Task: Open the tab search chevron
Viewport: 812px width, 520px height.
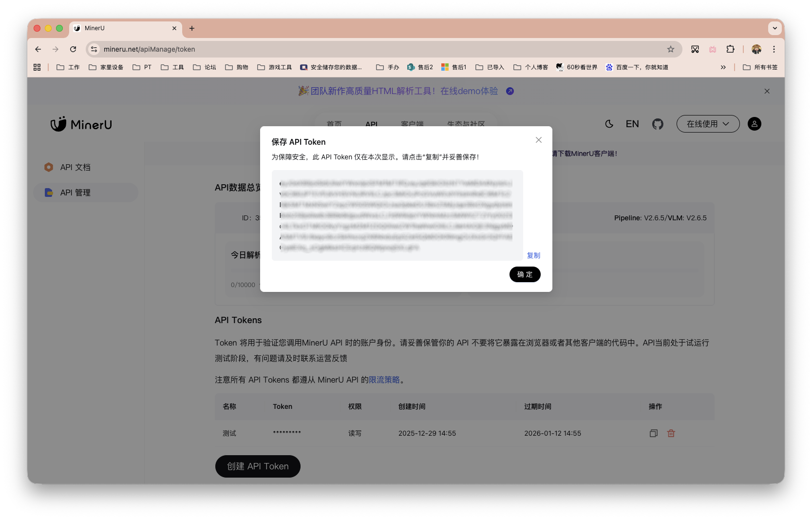Action: click(774, 28)
